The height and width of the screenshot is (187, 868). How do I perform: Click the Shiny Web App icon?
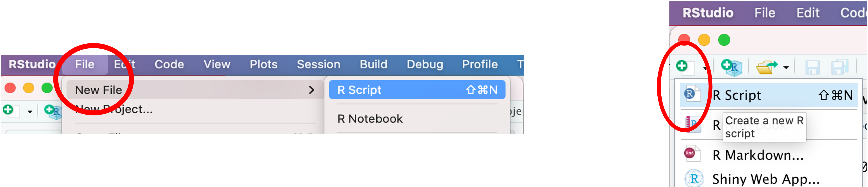(x=694, y=178)
